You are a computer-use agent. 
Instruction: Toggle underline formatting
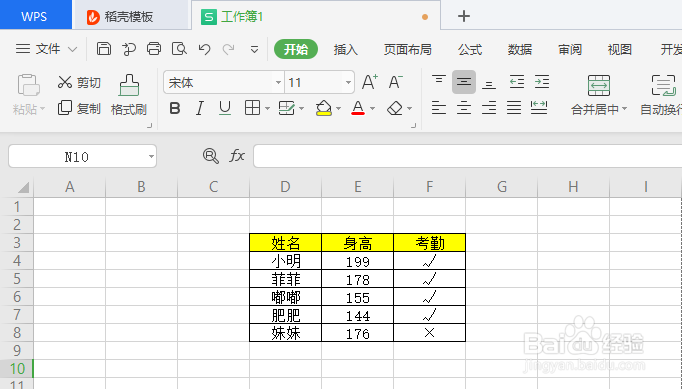[225, 108]
